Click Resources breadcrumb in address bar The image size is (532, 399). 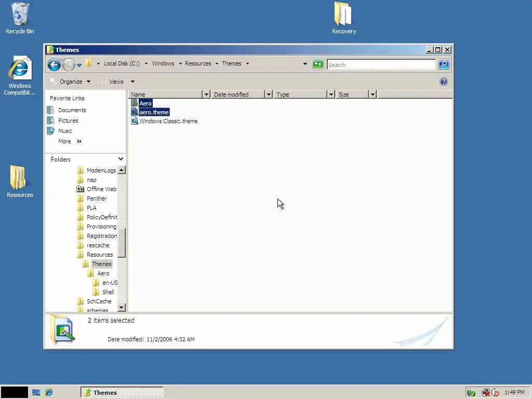click(x=198, y=63)
